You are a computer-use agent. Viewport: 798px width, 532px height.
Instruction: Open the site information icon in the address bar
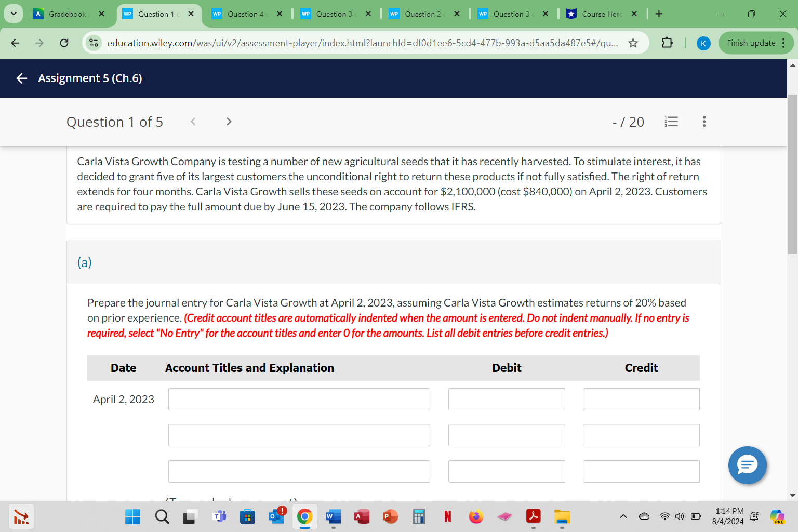click(94, 43)
